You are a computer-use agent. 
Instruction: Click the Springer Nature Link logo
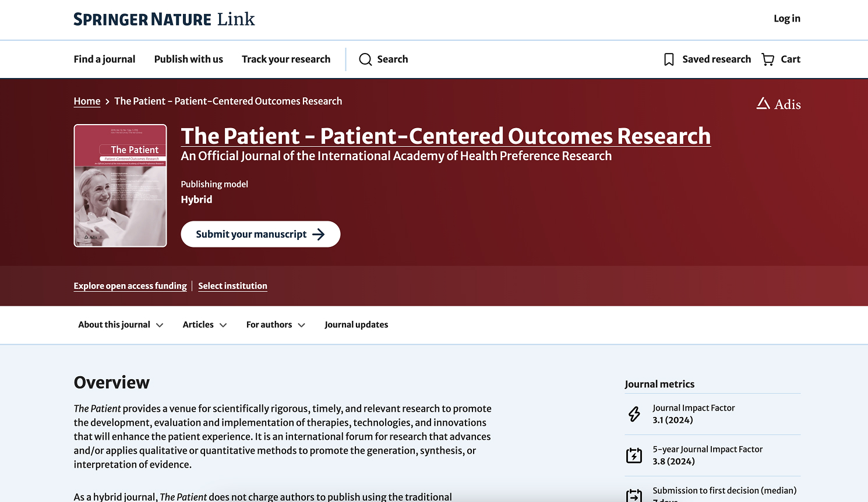point(164,19)
